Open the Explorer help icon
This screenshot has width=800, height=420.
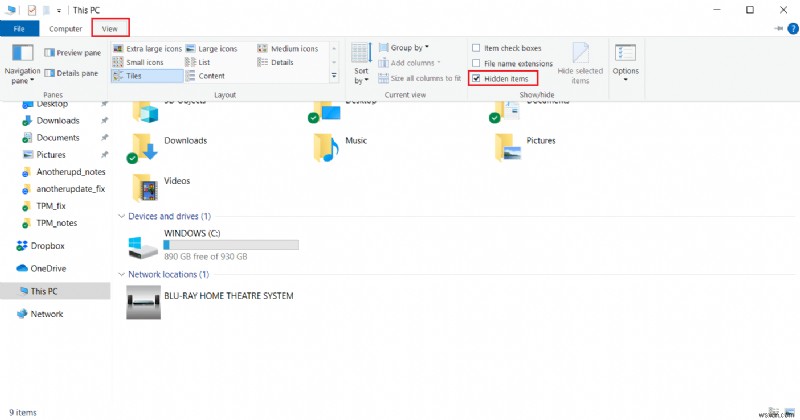coord(793,29)
